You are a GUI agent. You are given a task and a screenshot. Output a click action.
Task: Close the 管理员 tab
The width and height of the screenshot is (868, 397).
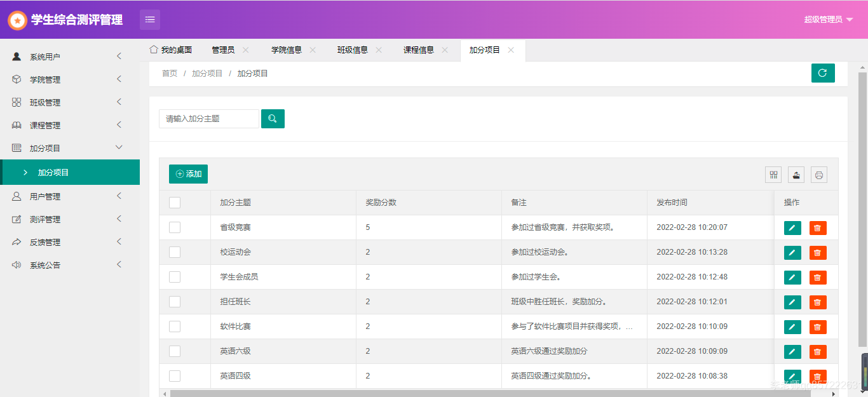pyautogui.click(x=246, y=50)
